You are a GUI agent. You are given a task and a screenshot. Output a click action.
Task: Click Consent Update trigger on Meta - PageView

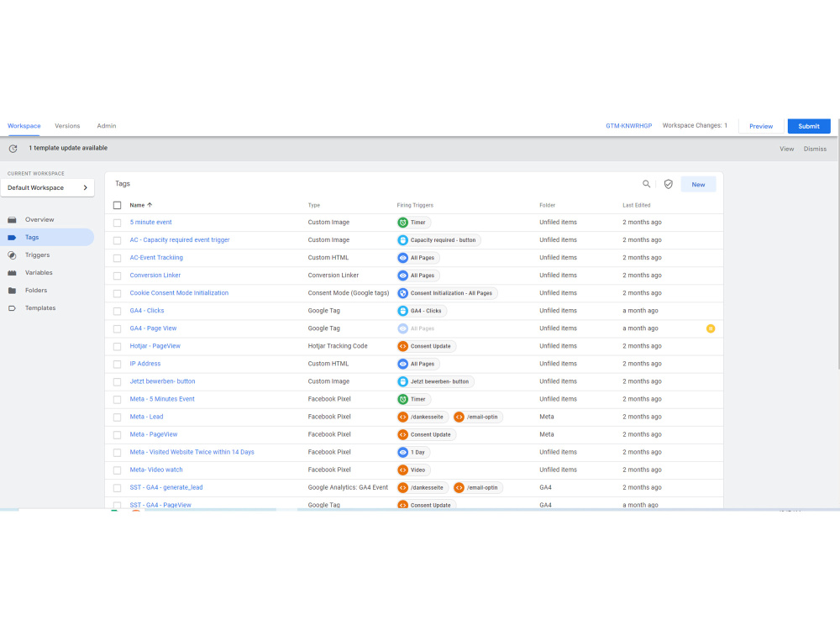click(426, 434)
